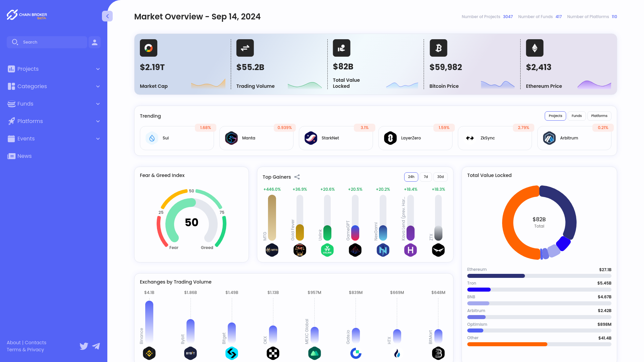Click the Gold Fever token icon

pos(300,250)
